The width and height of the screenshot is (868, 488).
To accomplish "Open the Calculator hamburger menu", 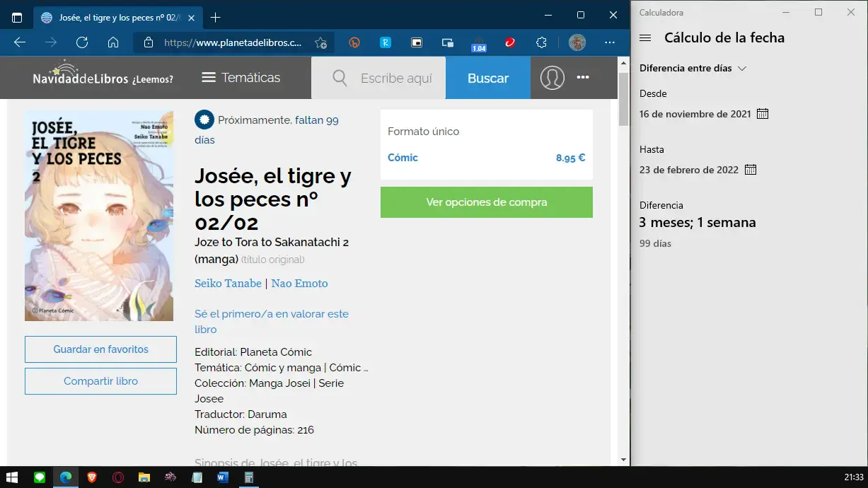I will pos(644,37).
